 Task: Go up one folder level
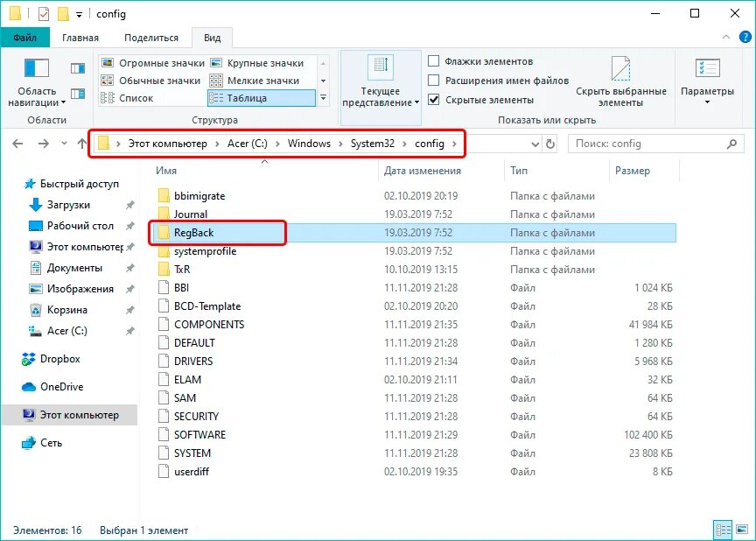(x=82, y=144)
